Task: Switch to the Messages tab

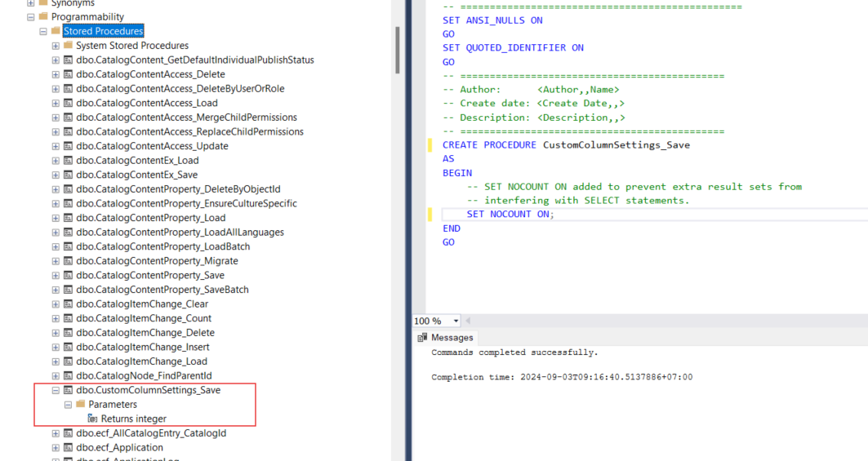Action: point(452,338)
